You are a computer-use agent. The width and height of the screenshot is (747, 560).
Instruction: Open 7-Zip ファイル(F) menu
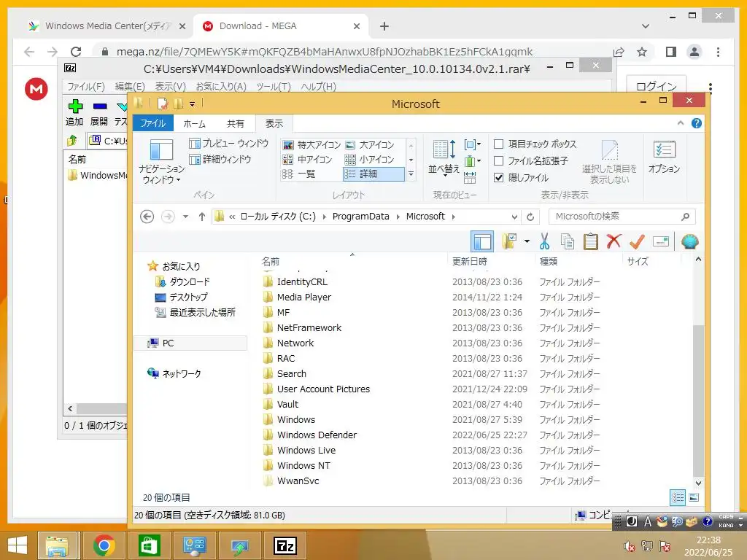click(86, 87)
